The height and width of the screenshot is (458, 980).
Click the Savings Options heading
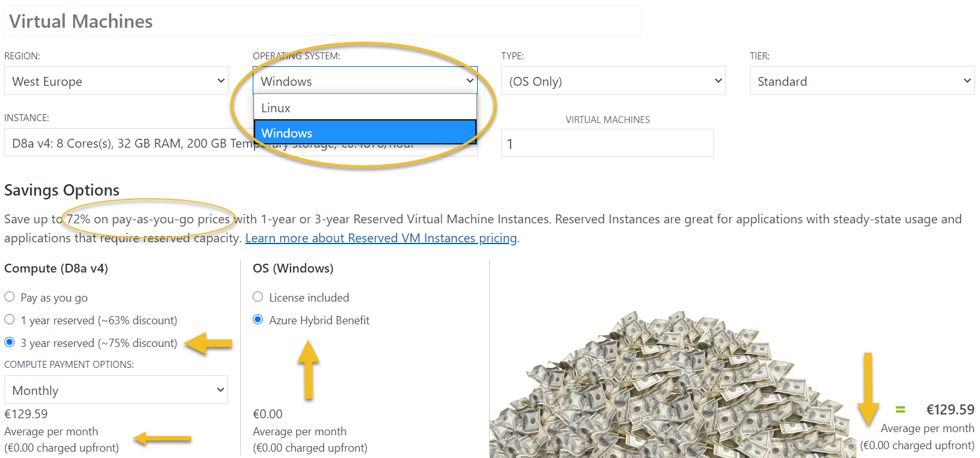62,190
